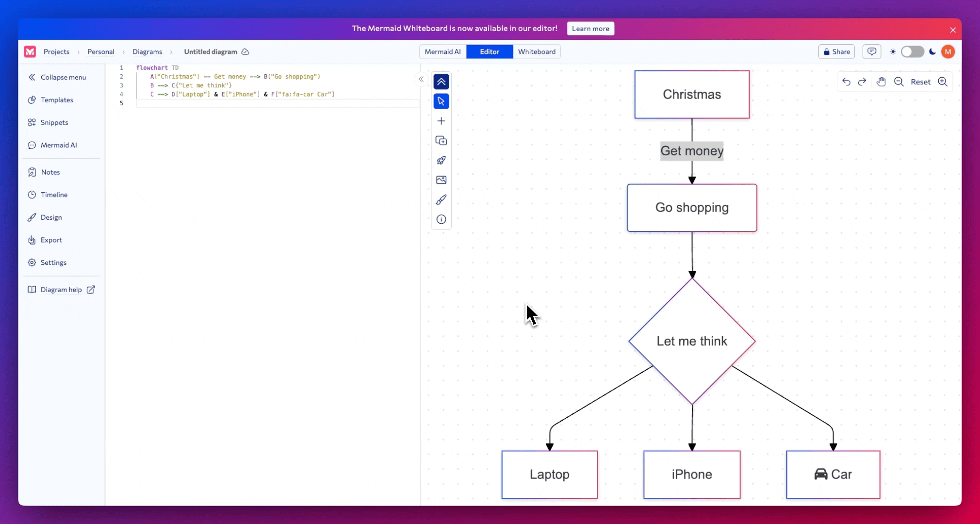This screenshot has height=524, width=980.
Task: Expand the Projects breadcrumb
Action: (x=57, y=51)
